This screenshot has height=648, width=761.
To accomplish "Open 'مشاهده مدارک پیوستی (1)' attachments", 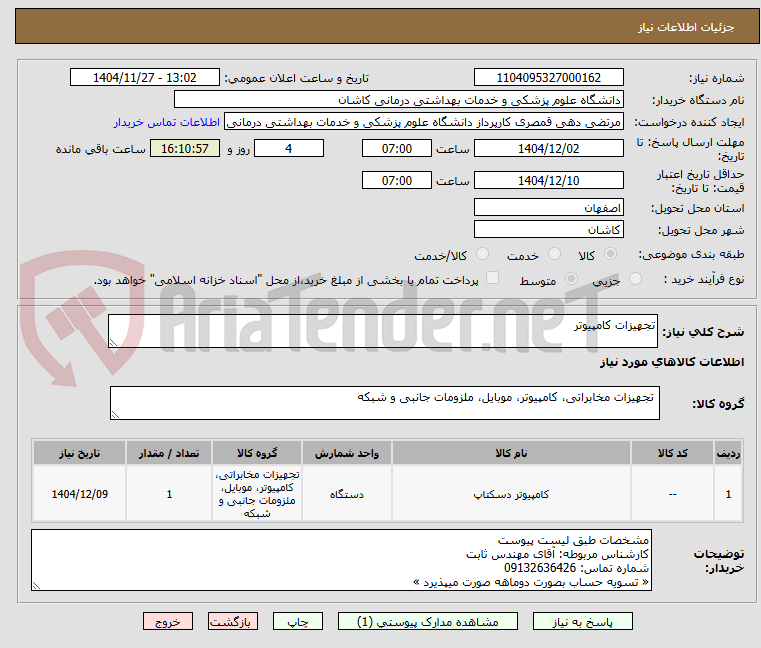I will (x=428, y=622).
